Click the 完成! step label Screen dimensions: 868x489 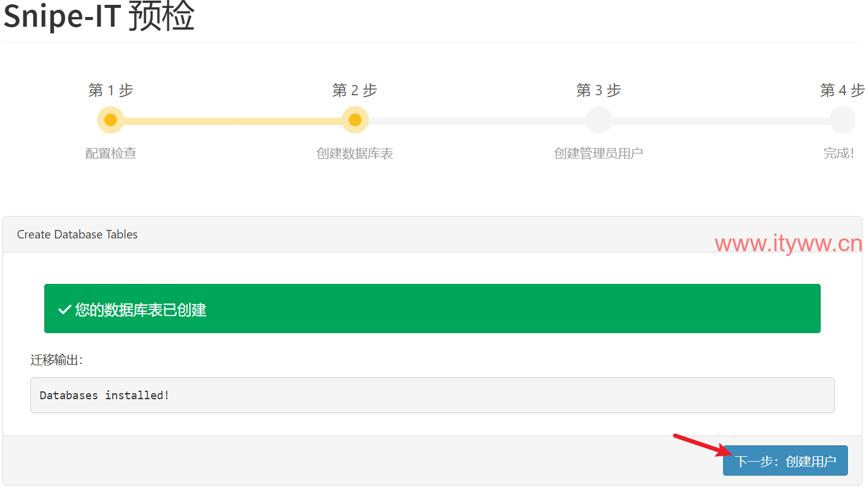coord(839,153)
